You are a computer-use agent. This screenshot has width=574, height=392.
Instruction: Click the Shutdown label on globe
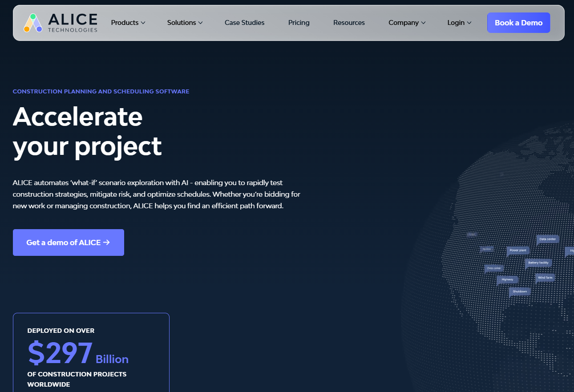tap(520, 292)
